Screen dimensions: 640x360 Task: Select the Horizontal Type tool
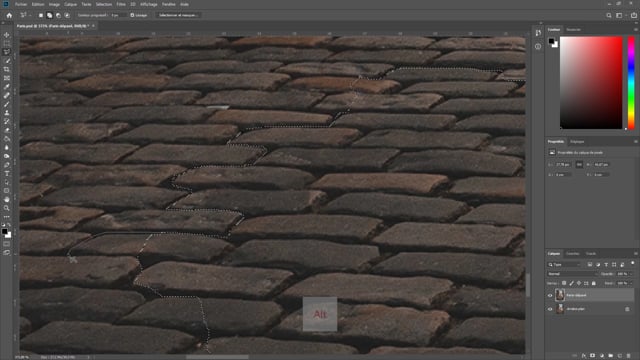(x=7, y=173)
